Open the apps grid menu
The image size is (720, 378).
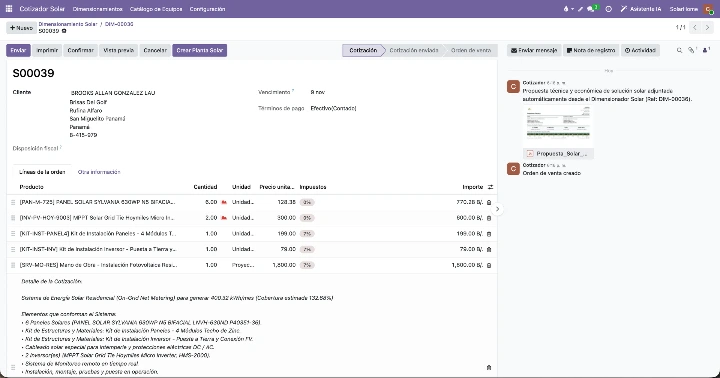coord(9,9)
